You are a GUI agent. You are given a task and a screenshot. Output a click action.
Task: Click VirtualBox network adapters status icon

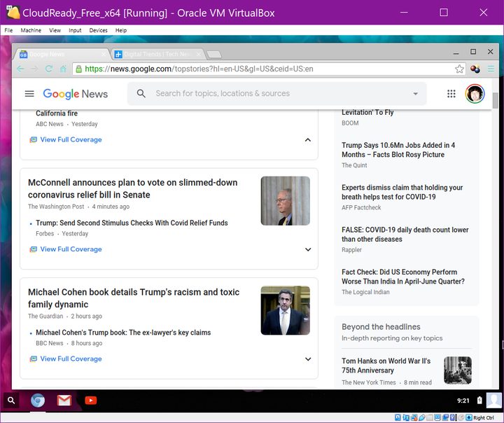click(x=414, y=417)
